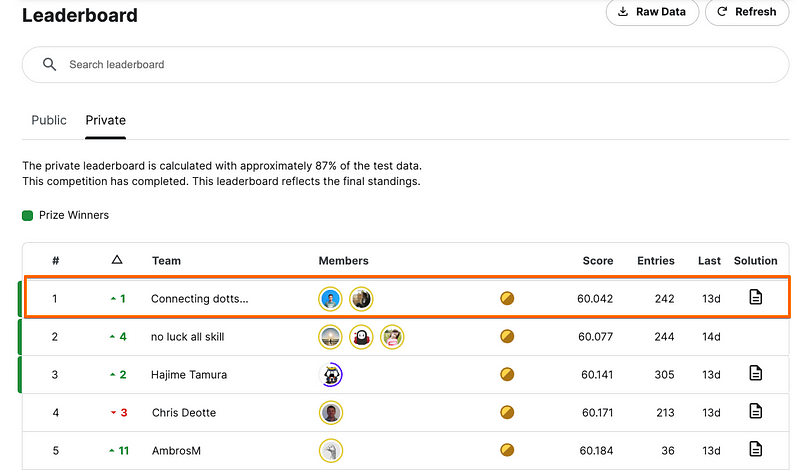
Task: Focus the Search leaderboard input field
Action: [x=400, y=65]
